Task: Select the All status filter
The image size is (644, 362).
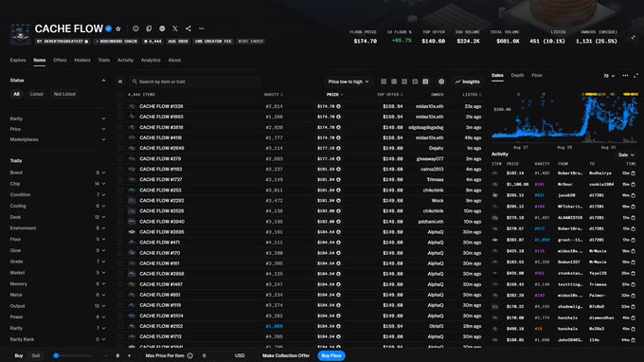Action: 16,94
